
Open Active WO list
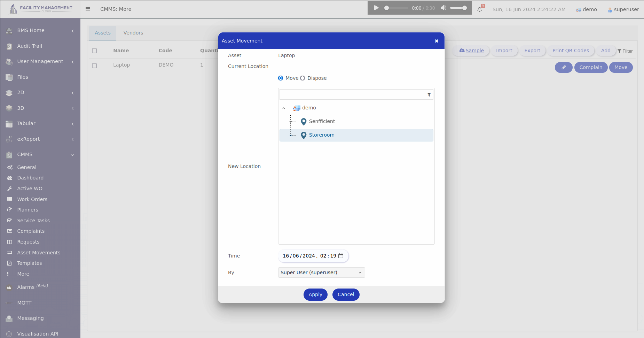coord(30,189)
